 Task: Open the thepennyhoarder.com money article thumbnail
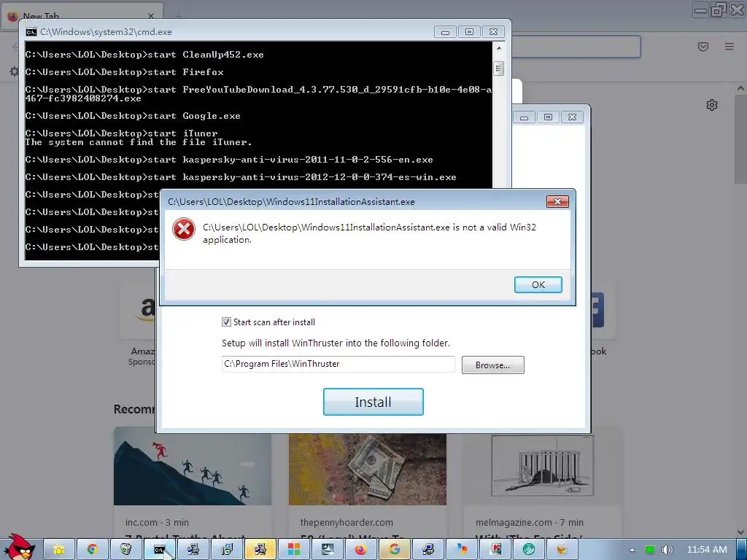pos(368,469)
